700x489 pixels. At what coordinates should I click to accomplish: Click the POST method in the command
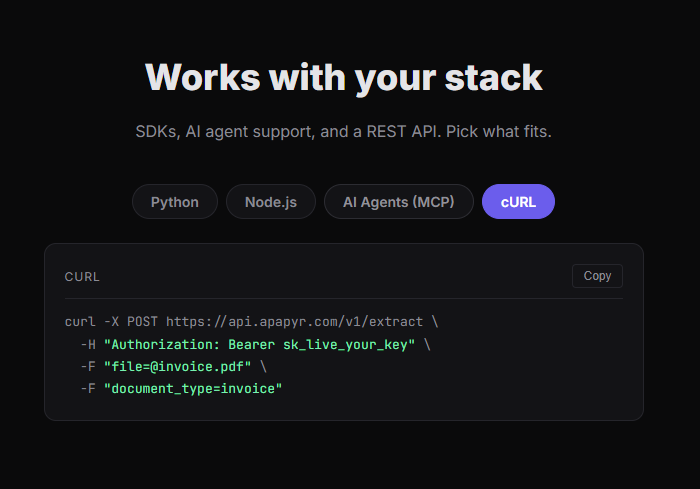(142, 322)
